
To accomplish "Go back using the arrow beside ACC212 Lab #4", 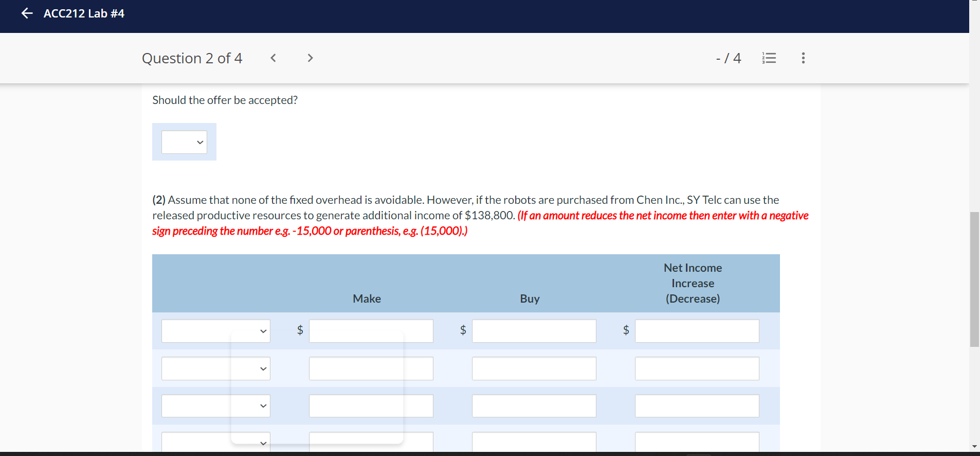I will [x=27, y=13].
